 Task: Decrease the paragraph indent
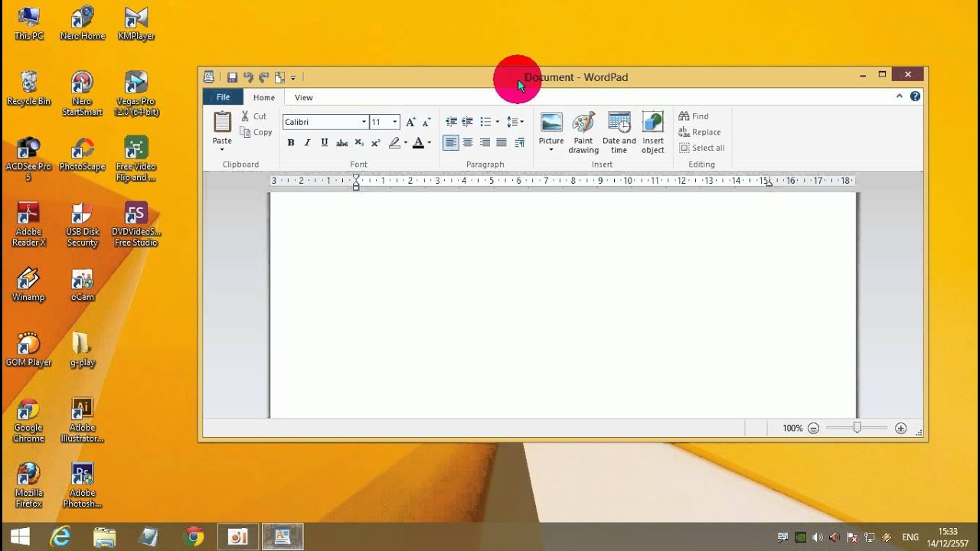451,122
